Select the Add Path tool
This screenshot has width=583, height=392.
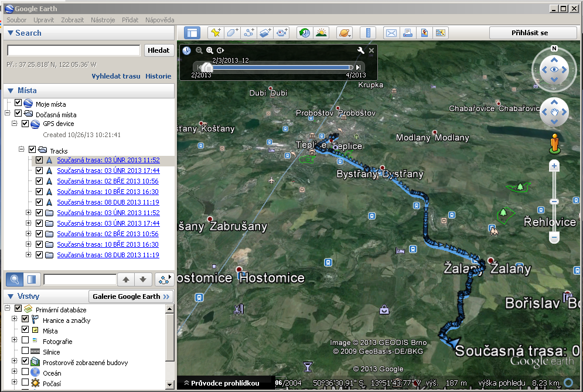tap(249, 33)
